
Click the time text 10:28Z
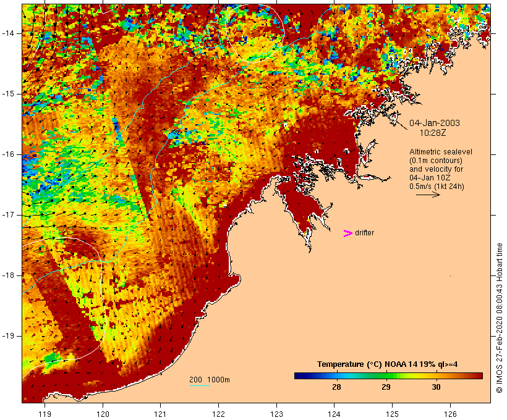(x=433, y=133)
